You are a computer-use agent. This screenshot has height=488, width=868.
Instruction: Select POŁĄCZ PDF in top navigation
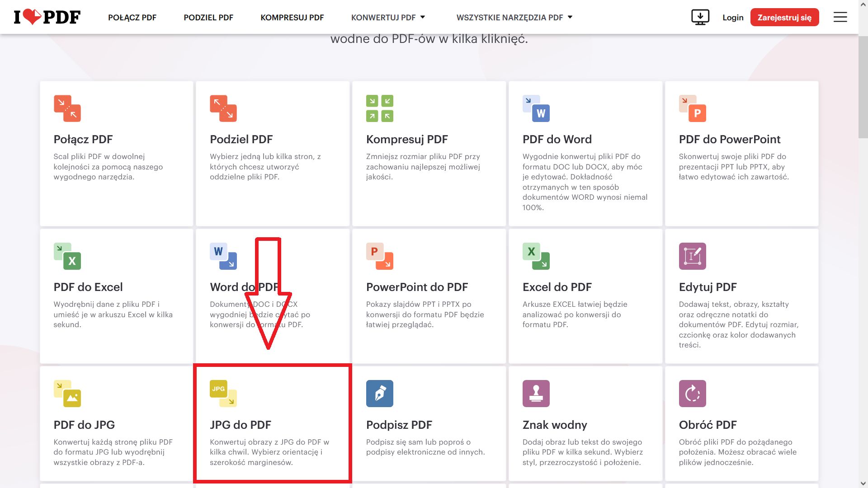[132, 18]
